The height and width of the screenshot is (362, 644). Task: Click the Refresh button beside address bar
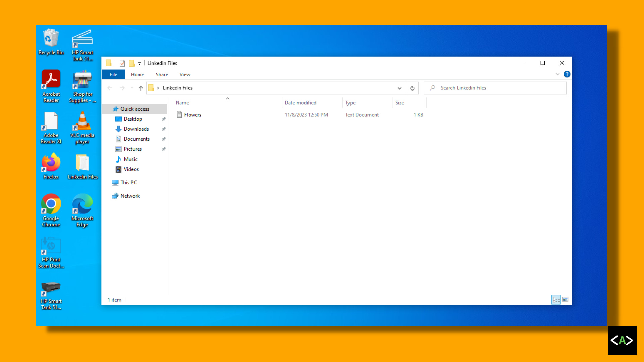click(412, 88)
